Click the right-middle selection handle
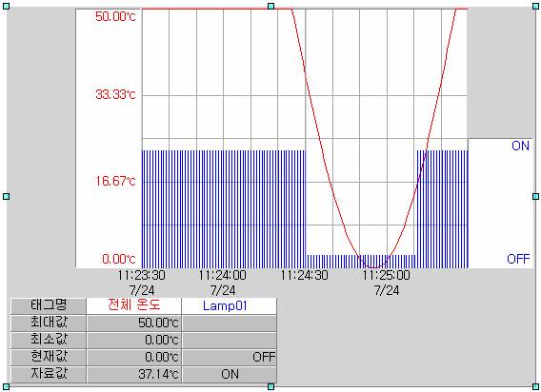The width and height of the screenshot is (541, 392). pyautogui.click(x=535, y=196)
